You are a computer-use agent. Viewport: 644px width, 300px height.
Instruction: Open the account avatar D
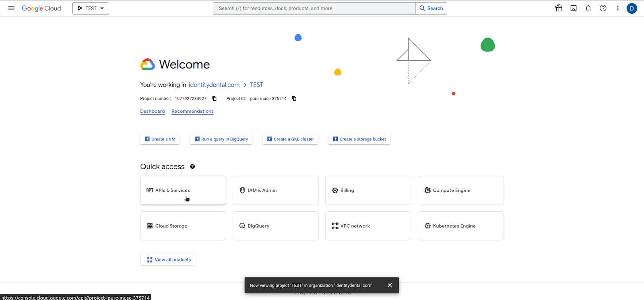[632, 8]
